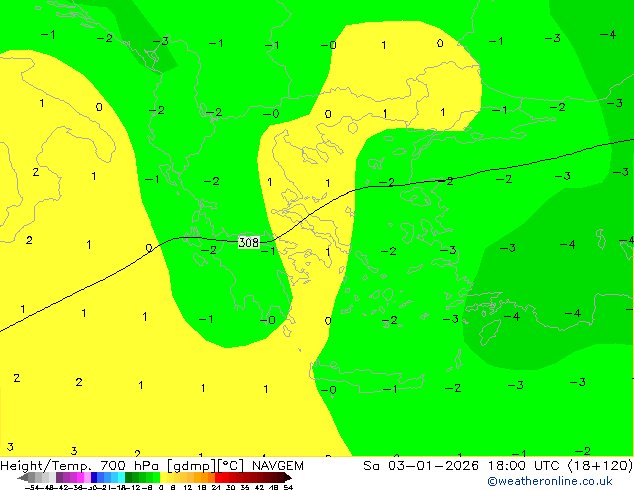Click the '12' label under the legend scale
The height and width of the screenshot is (490, 634).
coord(188,488)
